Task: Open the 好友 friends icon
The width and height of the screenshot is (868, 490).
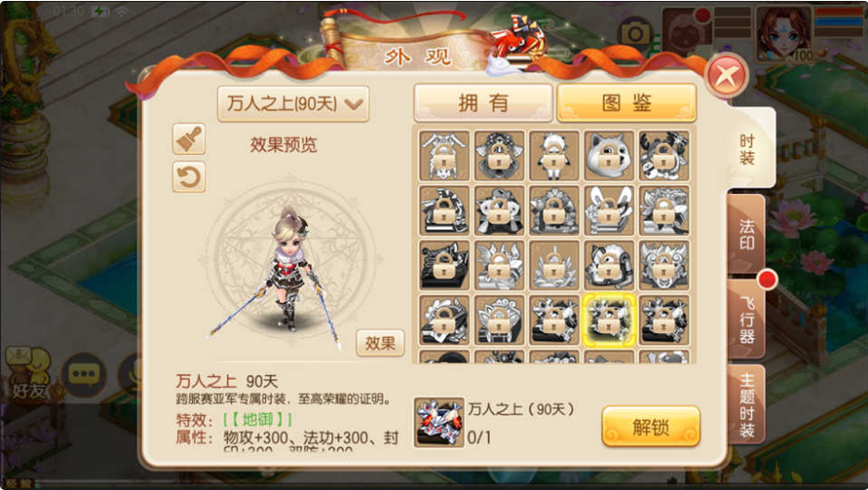Action: (x=28, y=374)
